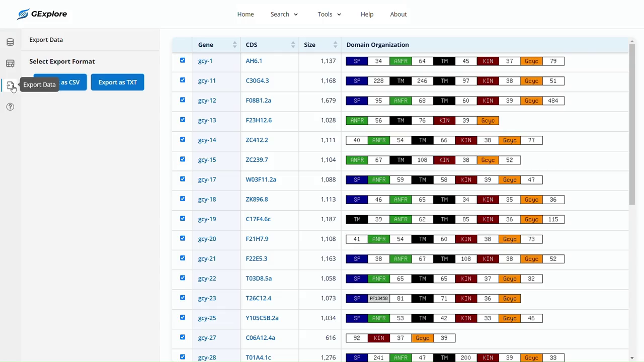Open the About page
Screen dimensions: 644x362
coord(398,14)
